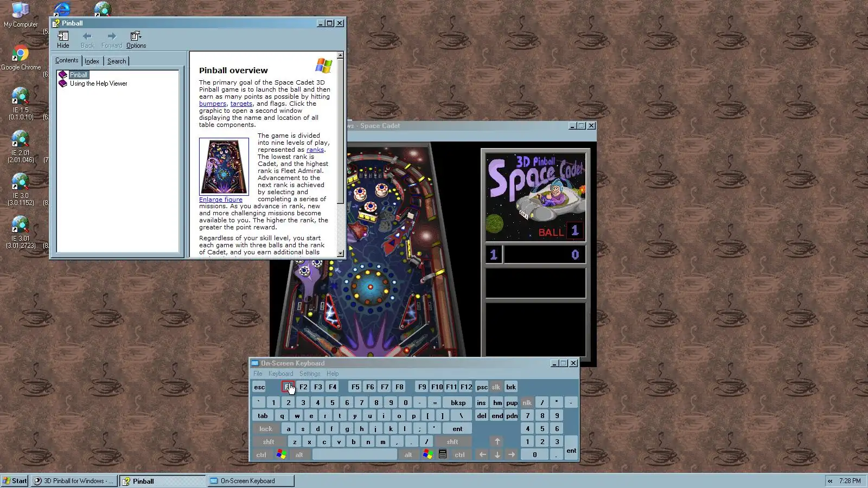Toggle the lock (caps lock) key
This screenshot has width=868, height=488.
pyautogui.click(x=266, y=429)
